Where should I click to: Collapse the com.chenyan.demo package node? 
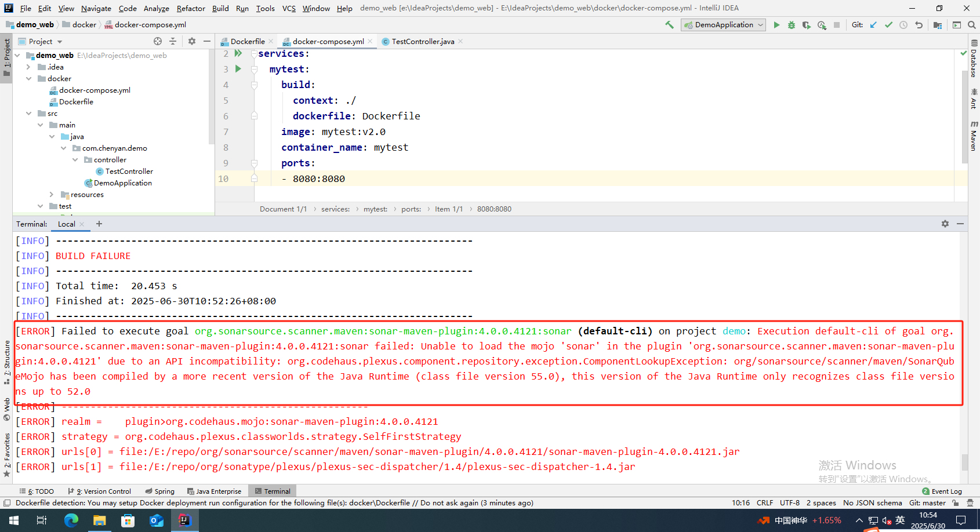click(x=63, y=148)
